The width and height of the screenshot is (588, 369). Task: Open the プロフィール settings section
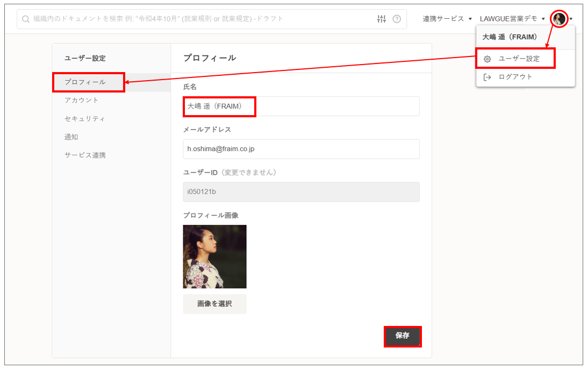[x=85, y=82]
